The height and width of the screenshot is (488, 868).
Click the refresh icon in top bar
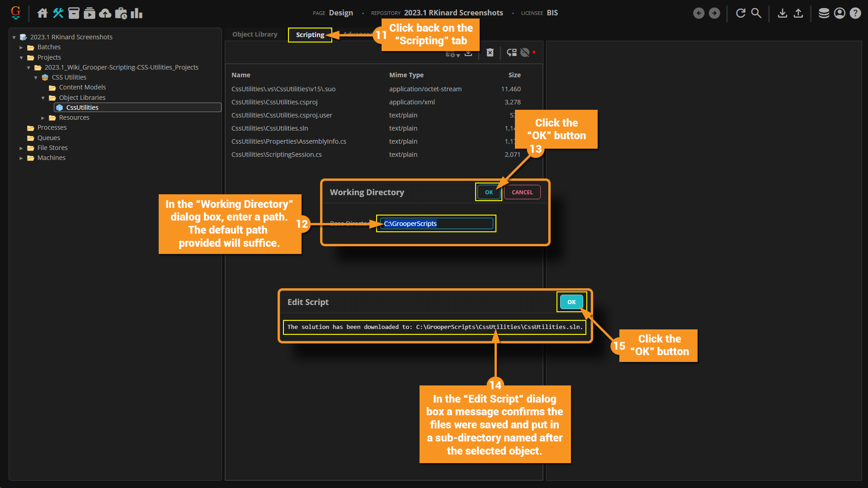741,13
